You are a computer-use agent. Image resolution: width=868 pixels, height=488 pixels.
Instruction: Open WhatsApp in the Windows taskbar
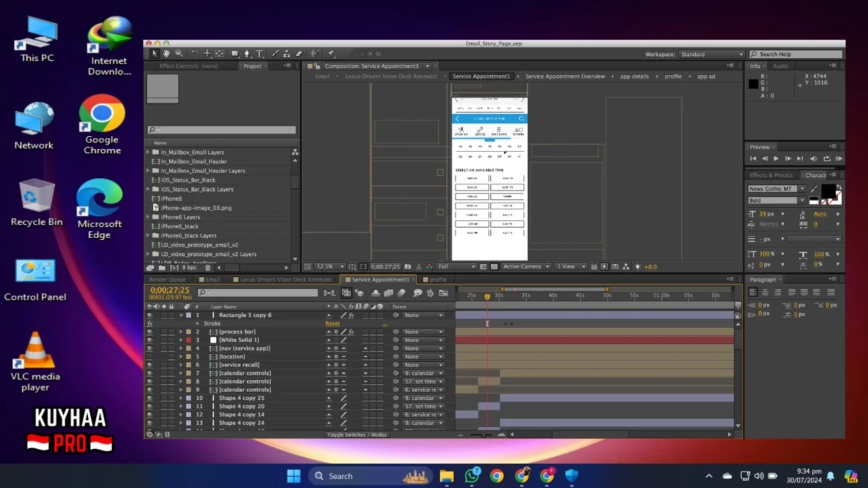pyautogui.click(x=472, y=476)
